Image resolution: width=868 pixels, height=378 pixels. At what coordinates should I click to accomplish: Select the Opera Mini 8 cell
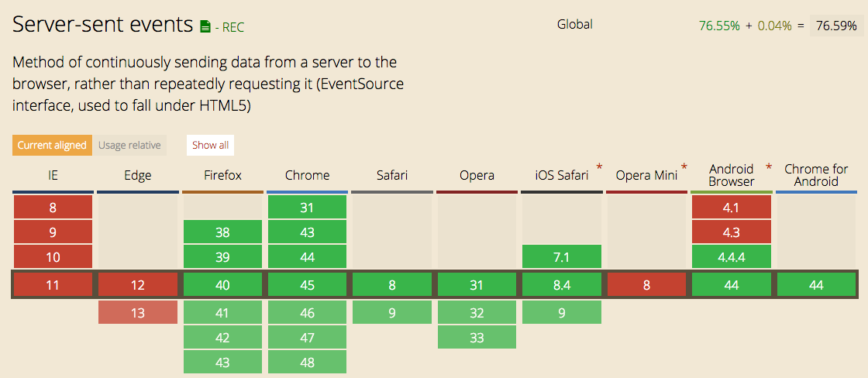pyautogui.click(x=646, y=285)
